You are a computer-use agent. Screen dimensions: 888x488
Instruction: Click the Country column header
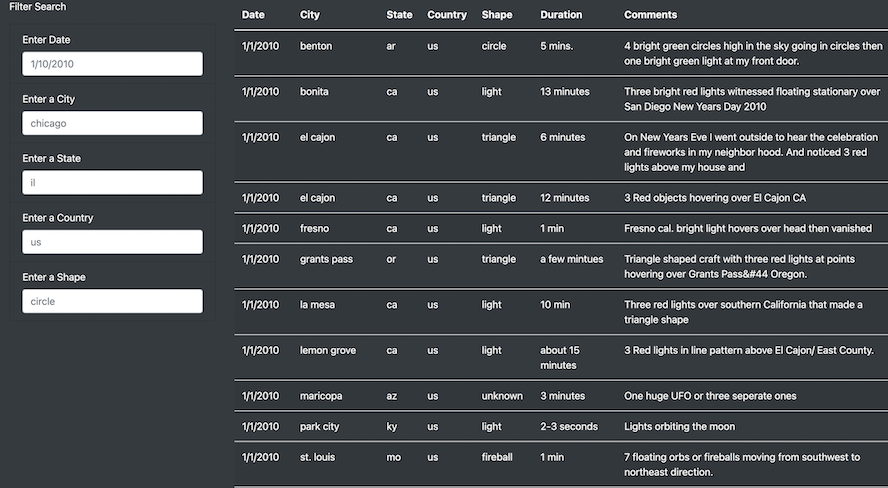(447, 15)
